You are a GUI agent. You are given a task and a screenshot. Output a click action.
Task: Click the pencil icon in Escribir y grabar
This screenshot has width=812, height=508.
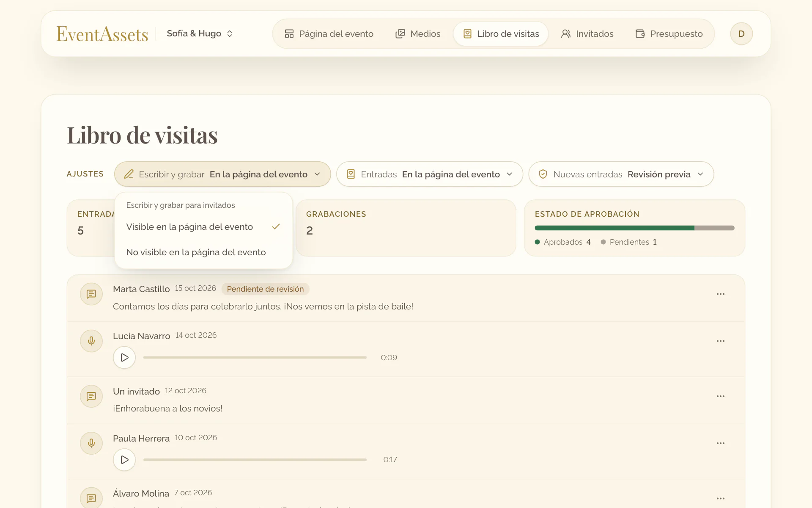[129, 174]
